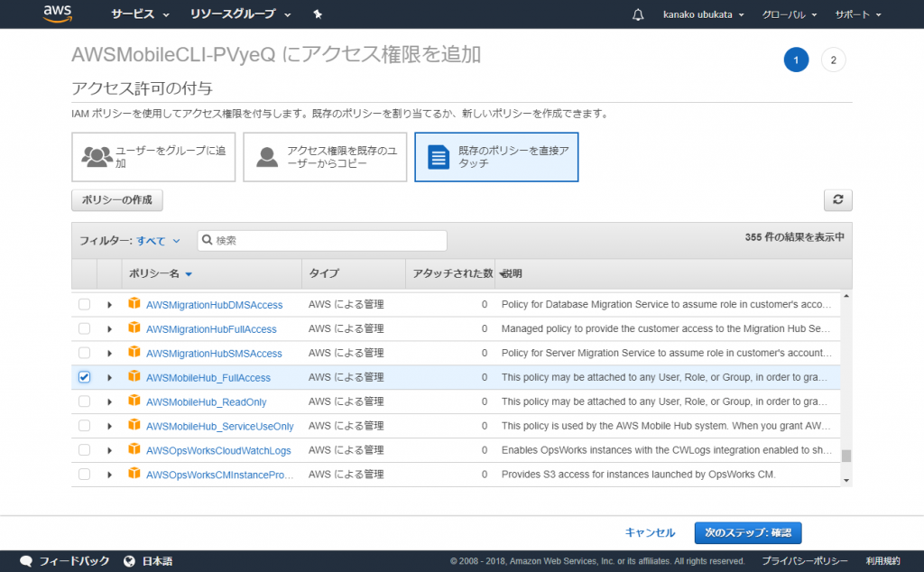Open the グローバル region menu
Image resolution: width=924 pixels, height=572 pixels.
click(x=789, y=14)
